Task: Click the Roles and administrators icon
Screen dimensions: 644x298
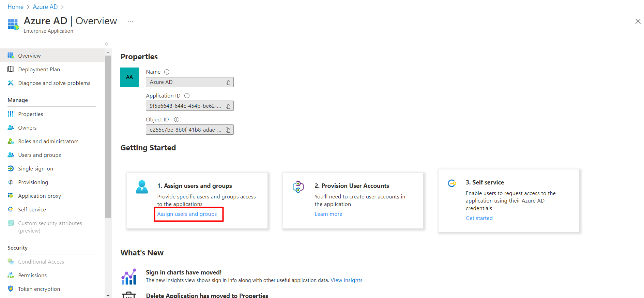Action: point(11,141)
